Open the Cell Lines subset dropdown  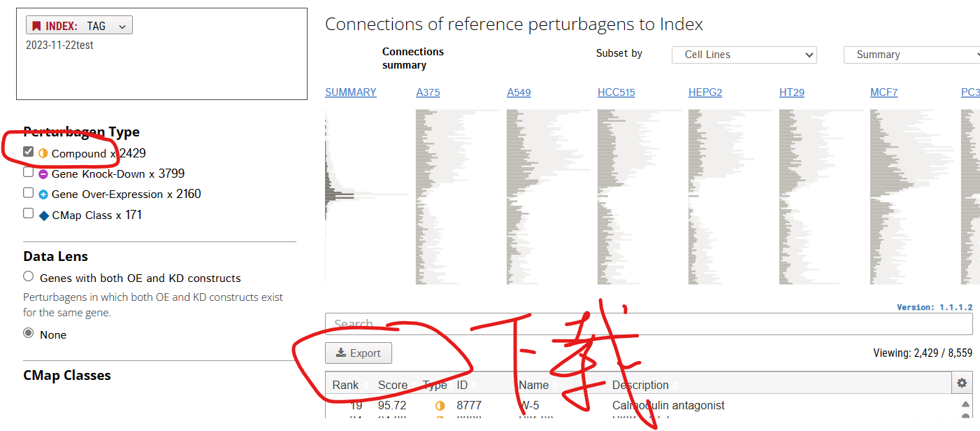point(744,55)
